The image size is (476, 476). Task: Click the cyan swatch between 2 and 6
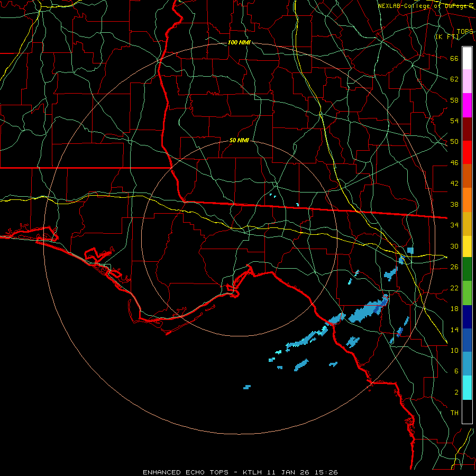pyautogui.click(x=467, y=388)
